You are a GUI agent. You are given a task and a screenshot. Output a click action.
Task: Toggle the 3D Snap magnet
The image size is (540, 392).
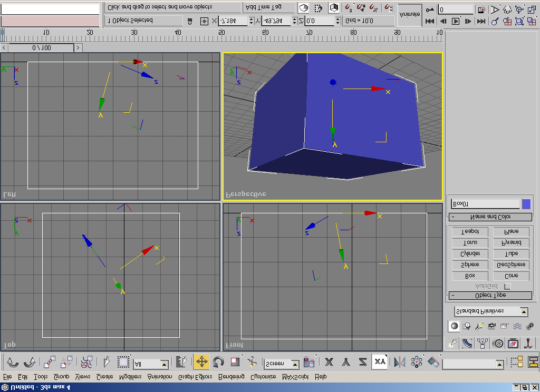click(x=349, y=7)
